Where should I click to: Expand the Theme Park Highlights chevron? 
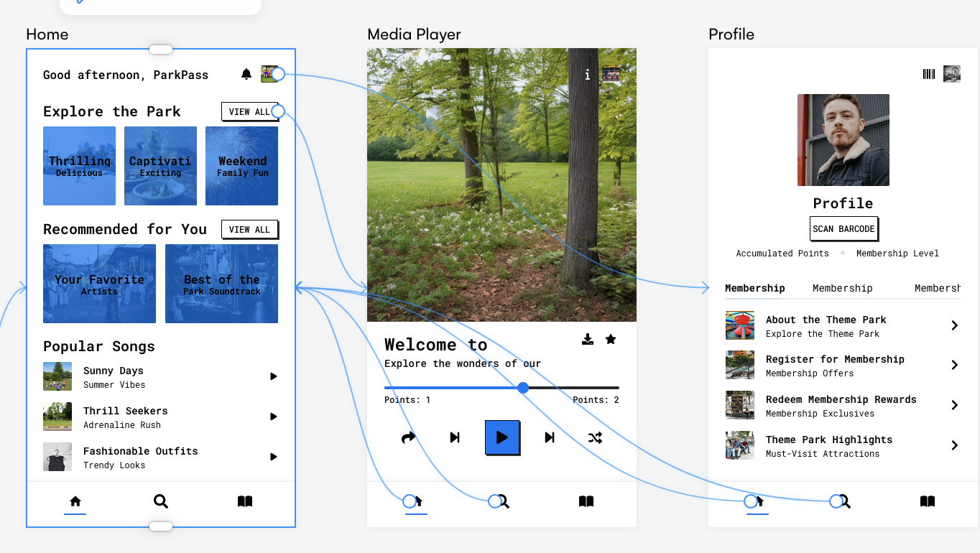click(955, 445)
